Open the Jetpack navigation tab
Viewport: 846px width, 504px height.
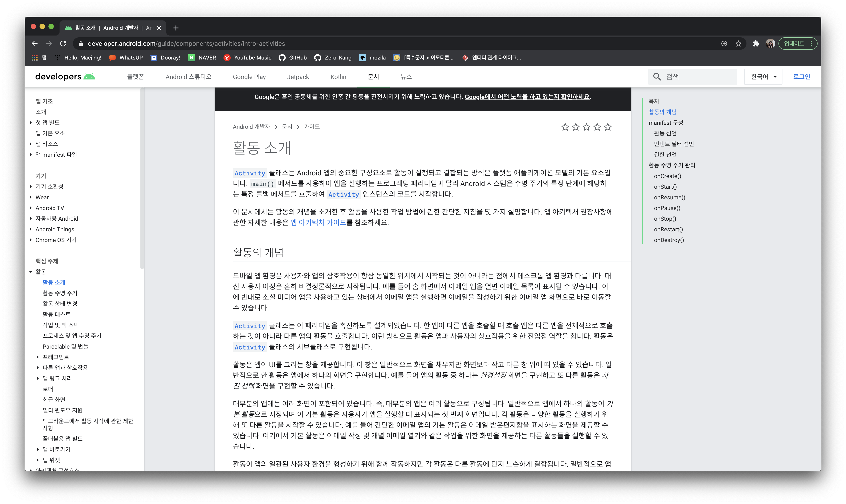pyautogui.click(x=298, y=77)
